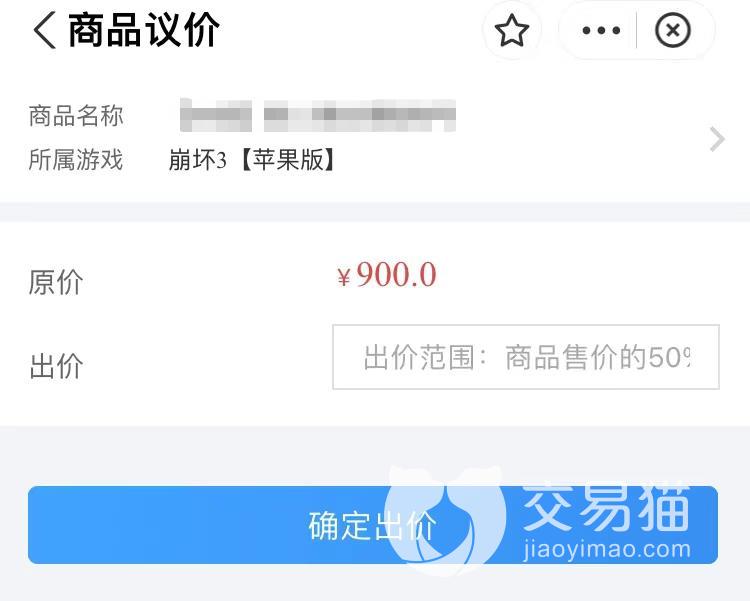Tap the 商品名称 label

tap(76, 116)
